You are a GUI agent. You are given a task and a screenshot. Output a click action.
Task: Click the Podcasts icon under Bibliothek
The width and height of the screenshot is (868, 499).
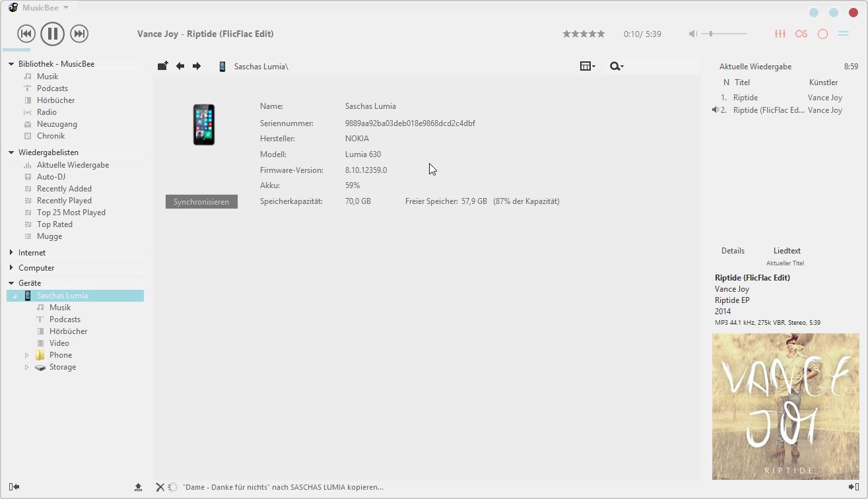pyautogui.click(x=28, y=88)
